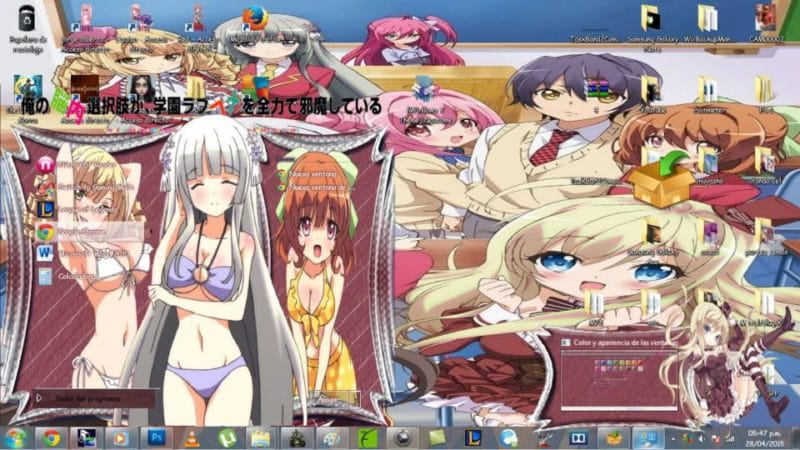Image resolution: width=800 pixels, height=450 pixels.
Task: Open the shutdown options arrow beside Apagar
Action: 353,401
